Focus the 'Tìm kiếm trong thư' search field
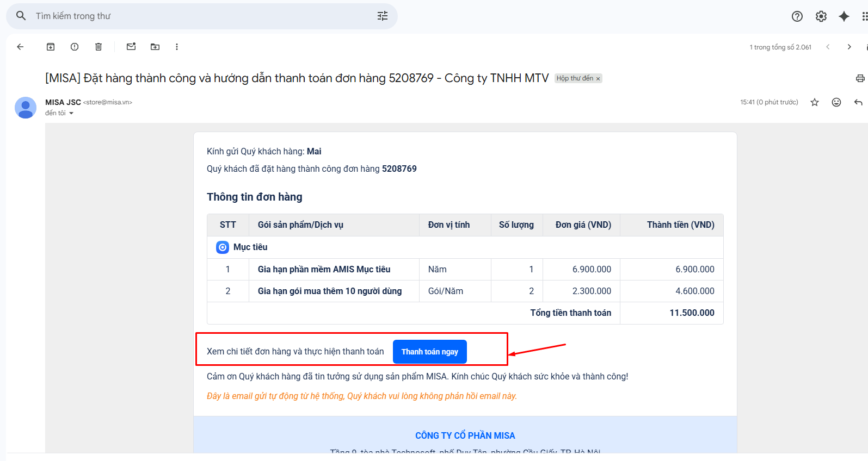This screenshot has width=868, height=461. 201,16
